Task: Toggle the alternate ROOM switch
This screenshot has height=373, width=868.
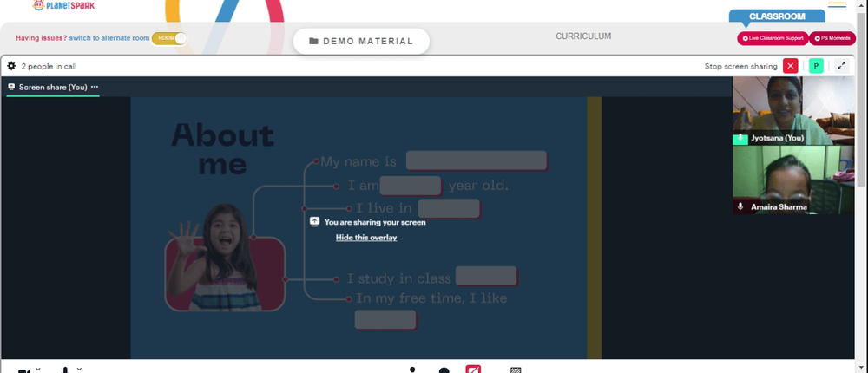Action: coord(169,38)
